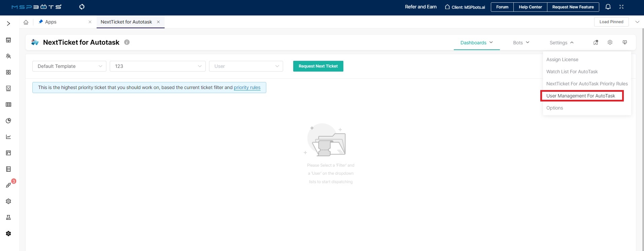The image size is (644, 251).
Task: Click the notification bell icon
Action: [x=608, y=7]
